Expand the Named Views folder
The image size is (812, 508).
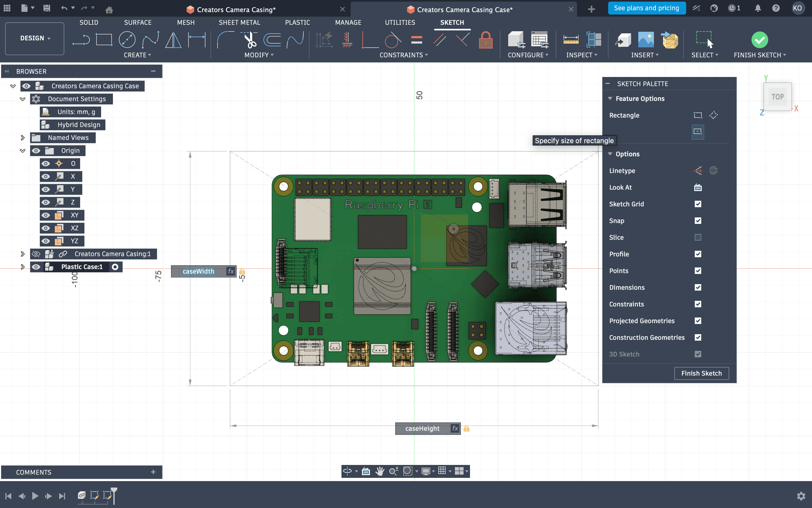click(23, 138)
